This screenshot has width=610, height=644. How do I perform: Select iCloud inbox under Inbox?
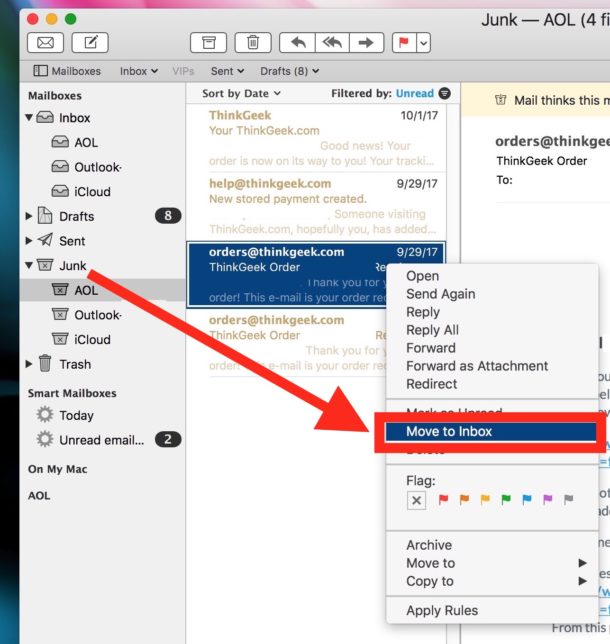(102, 192)
